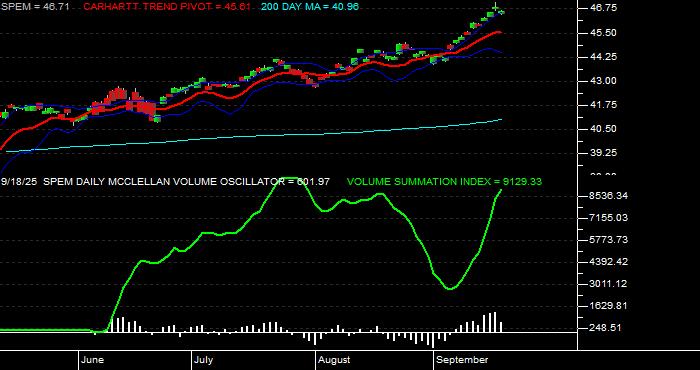This screenshot has width=700, height=370.
Task: Select the June month marker
Action: [93, 360]
